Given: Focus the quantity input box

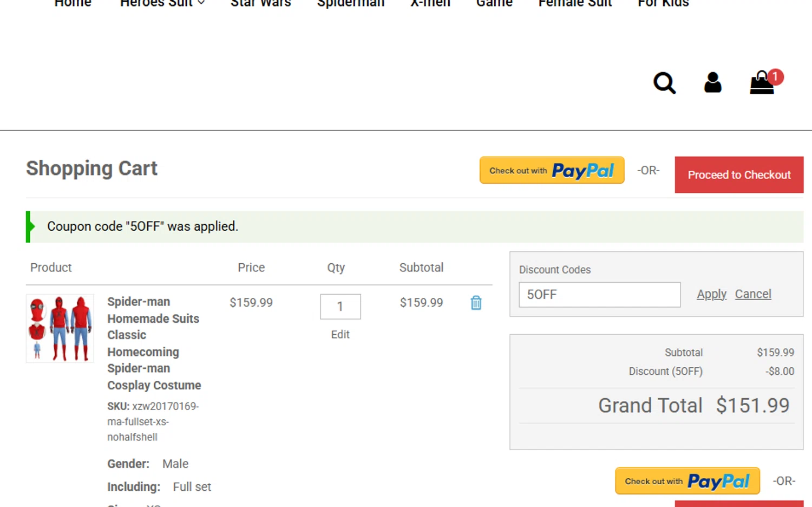Looking at the screenshot, I should [340, 307].
